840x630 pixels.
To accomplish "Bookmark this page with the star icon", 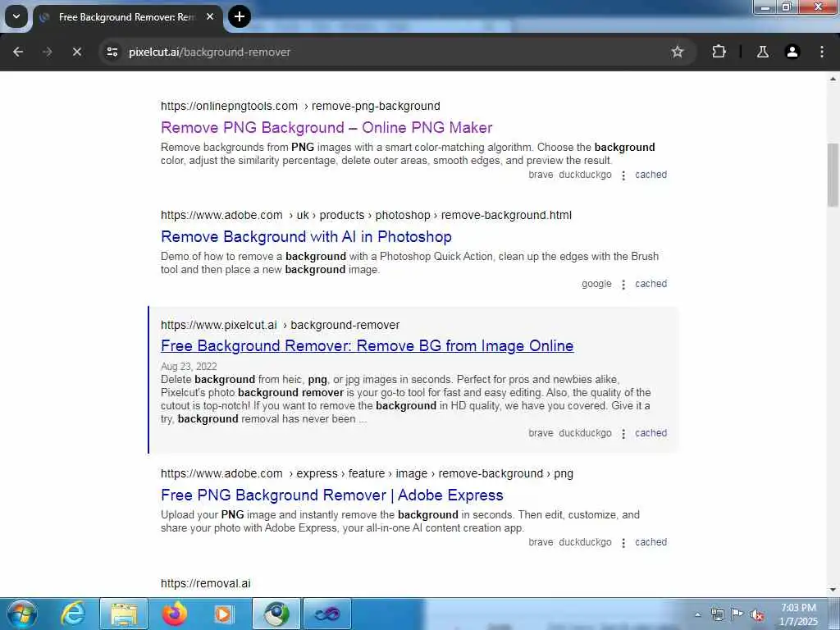I will point(677,52).
